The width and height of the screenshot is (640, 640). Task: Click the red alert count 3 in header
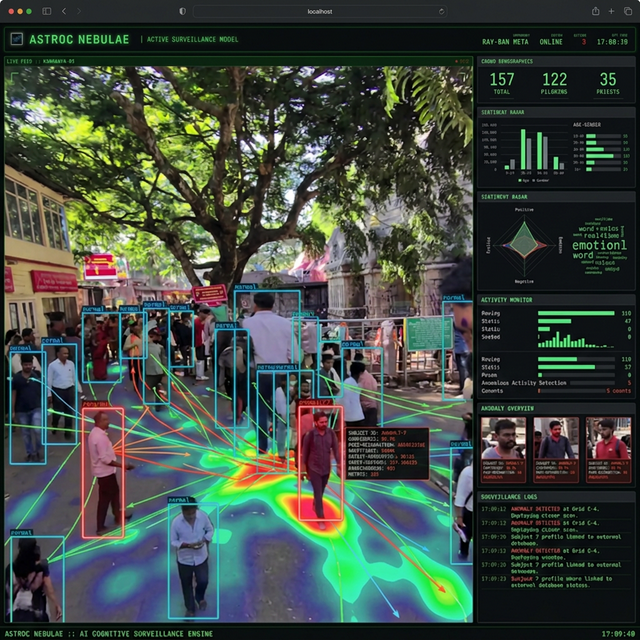(x=584, y=42)
